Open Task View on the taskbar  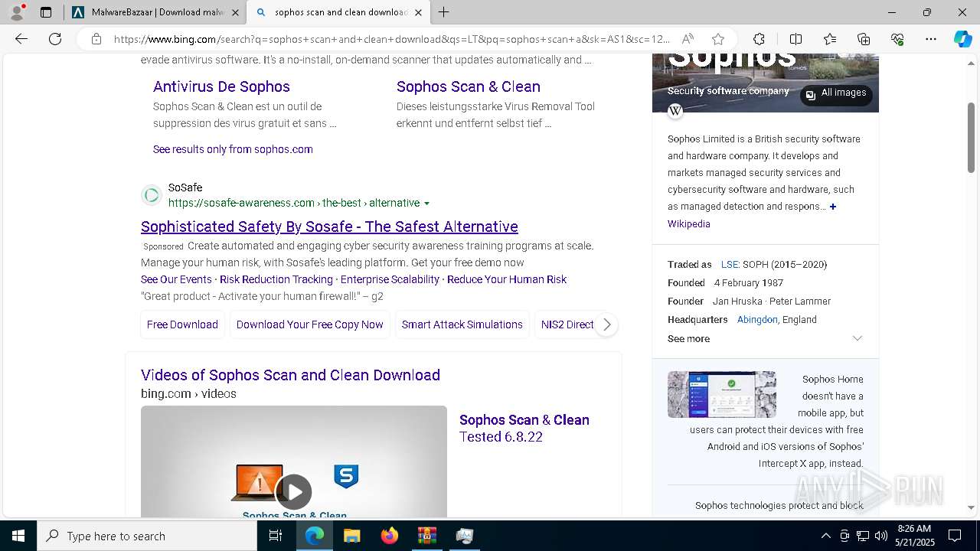(x=276, y=536)
